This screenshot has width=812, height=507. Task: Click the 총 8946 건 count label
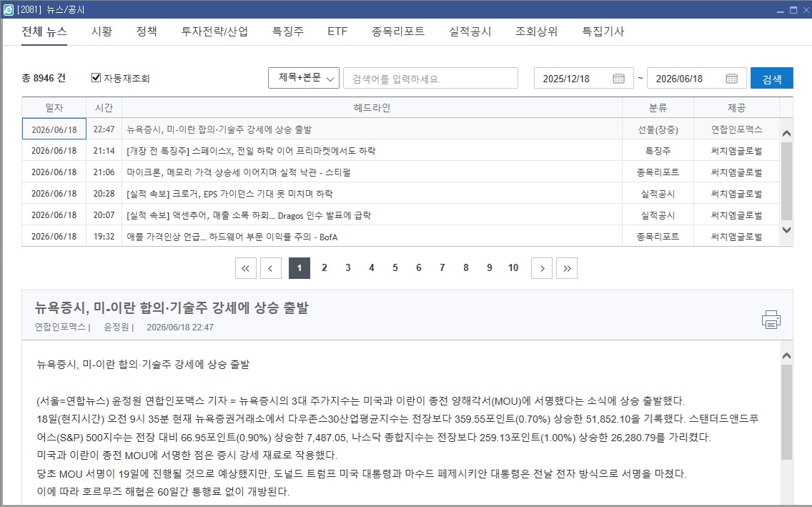pyautogui.click(x=44, y=78)
